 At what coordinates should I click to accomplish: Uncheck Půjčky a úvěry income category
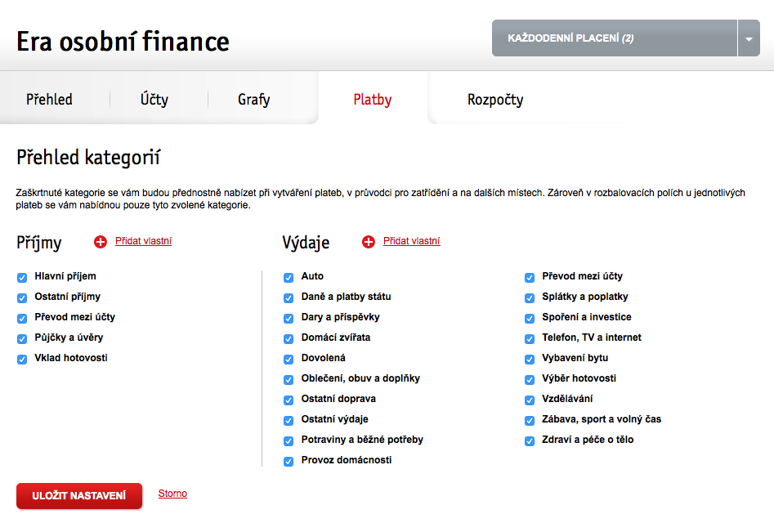(22, 339)
